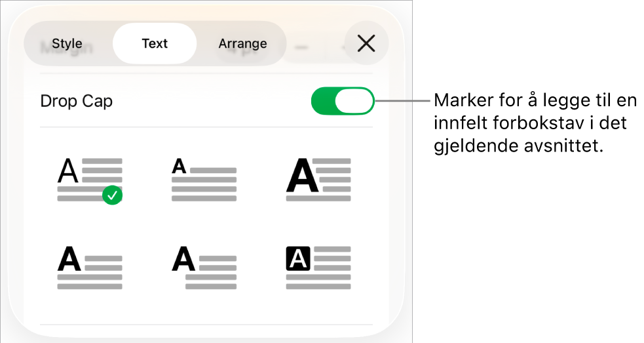Click the thin letter A in the checked style
This screenshot has height=343, width=644.
[68, 172]
